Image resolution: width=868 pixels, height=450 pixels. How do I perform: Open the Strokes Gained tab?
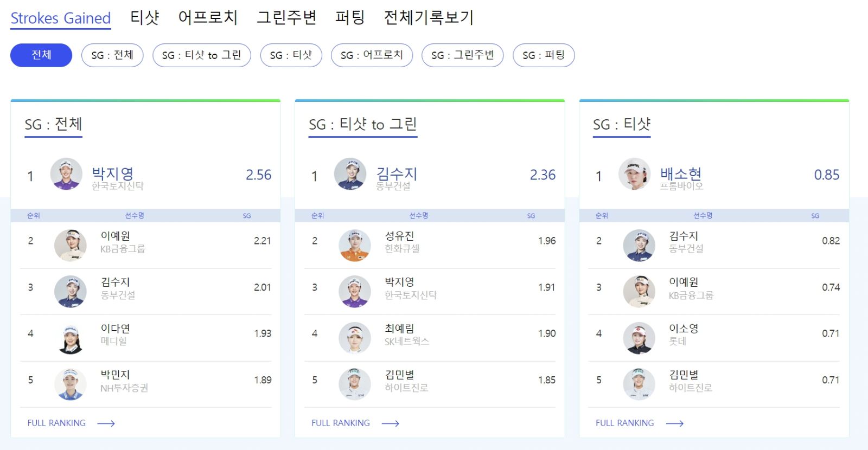(x=61, y=18)
